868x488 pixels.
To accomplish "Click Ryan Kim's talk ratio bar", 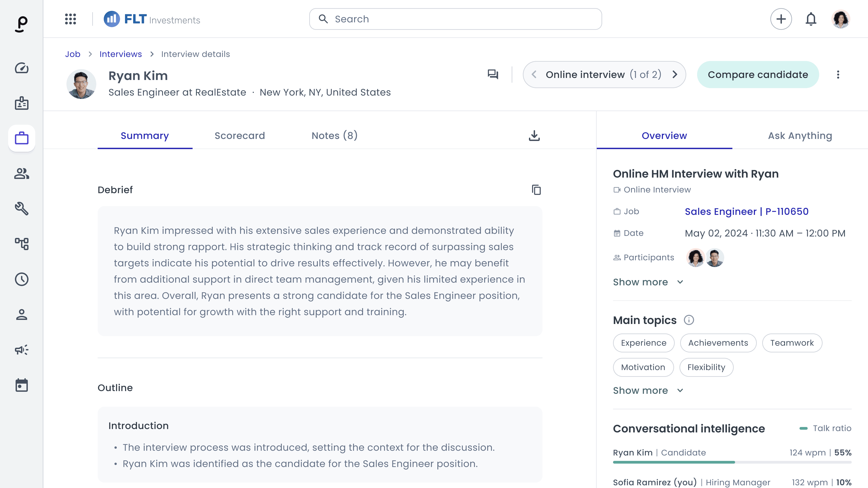I will [x=674, y=462].
